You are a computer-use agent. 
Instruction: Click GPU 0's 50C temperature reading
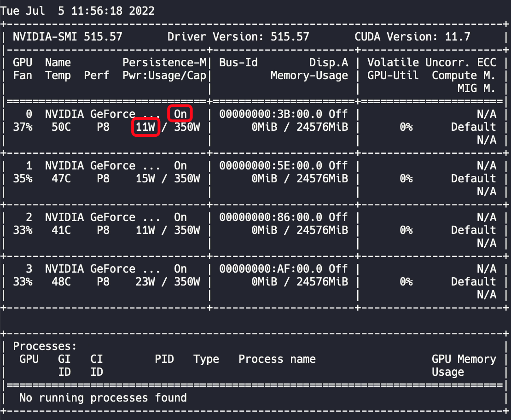pos(61,127)
